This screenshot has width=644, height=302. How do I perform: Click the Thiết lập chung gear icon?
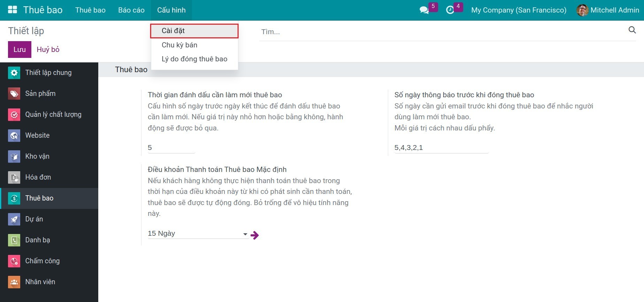point(14,73)
